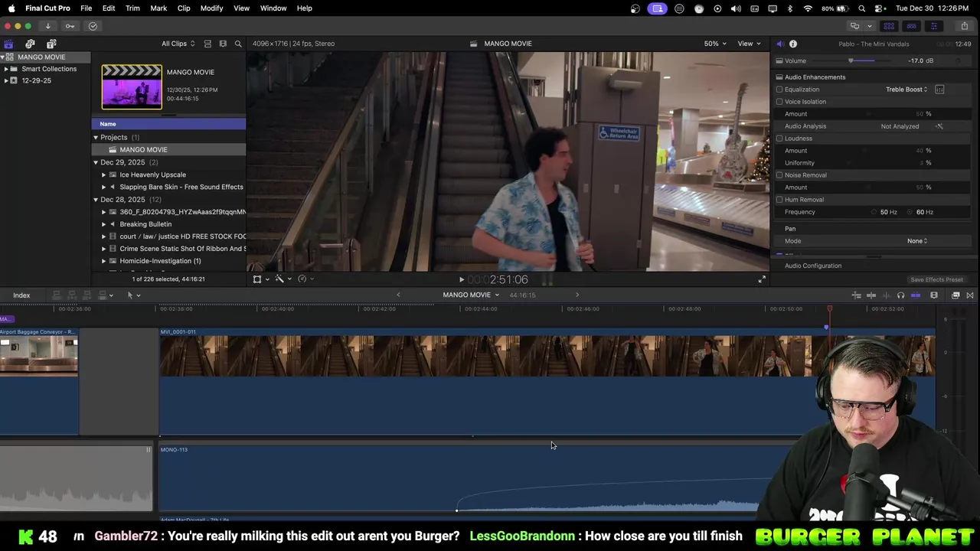Click the Audio Analysis magic wand icon

939,126
